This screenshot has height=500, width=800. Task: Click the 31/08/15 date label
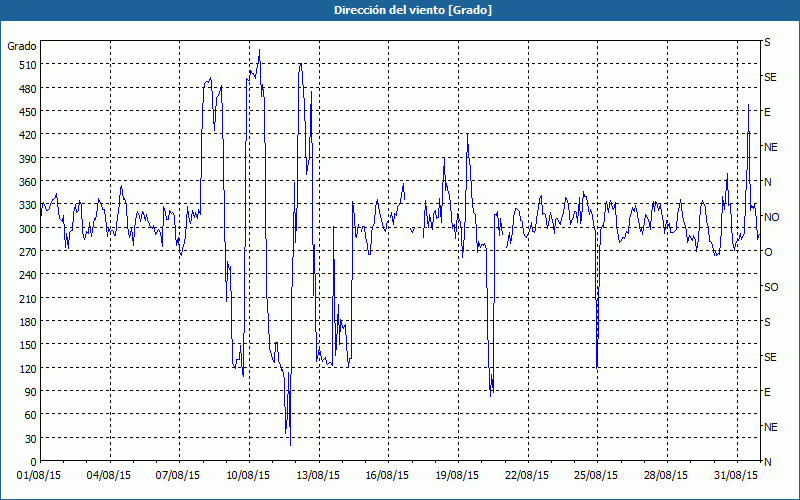pos(736,476)
